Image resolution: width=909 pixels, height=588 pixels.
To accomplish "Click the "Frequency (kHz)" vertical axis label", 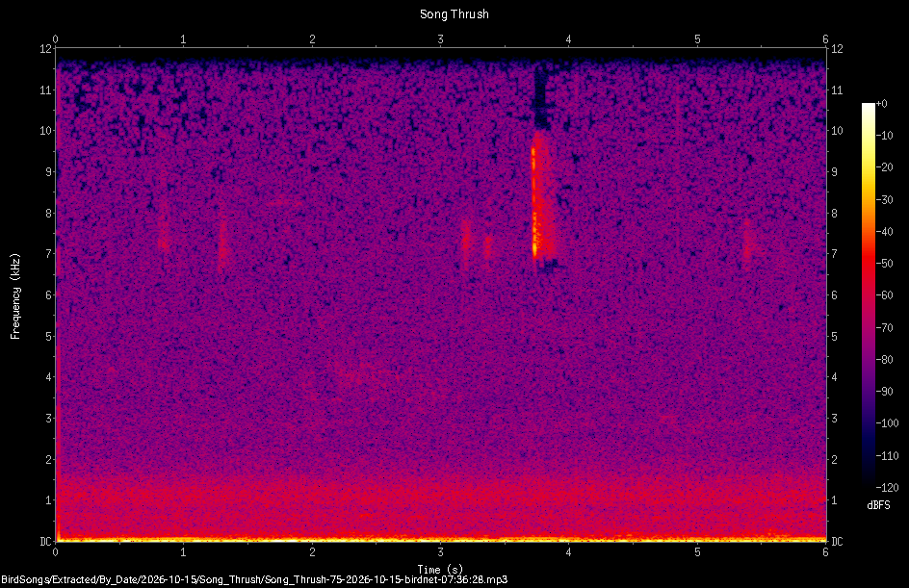I will [15, 296].
